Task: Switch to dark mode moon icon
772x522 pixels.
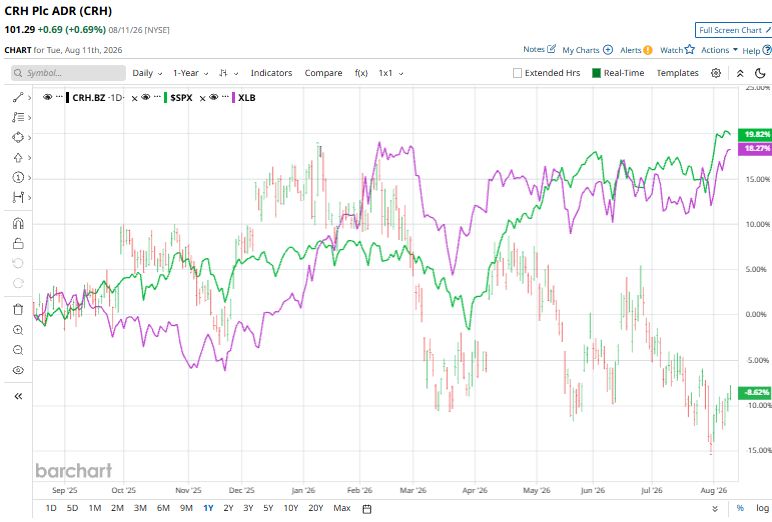Action: (760, 73)
